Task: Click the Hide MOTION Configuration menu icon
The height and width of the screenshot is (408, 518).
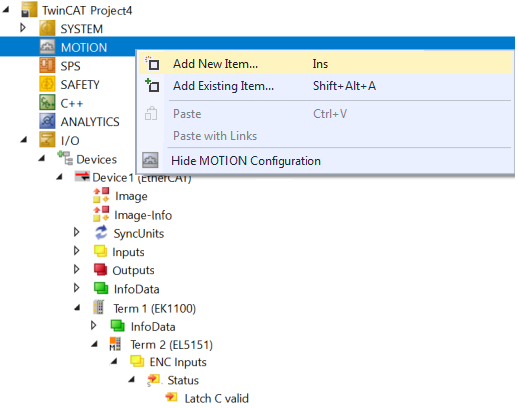Action: point(150,160)
